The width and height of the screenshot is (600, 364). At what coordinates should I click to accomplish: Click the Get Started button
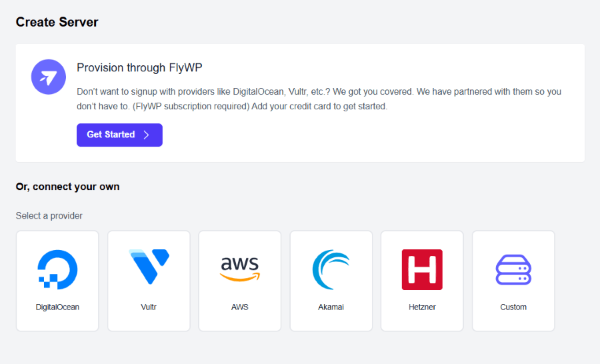pyautogui.click(x=119, y=135)
